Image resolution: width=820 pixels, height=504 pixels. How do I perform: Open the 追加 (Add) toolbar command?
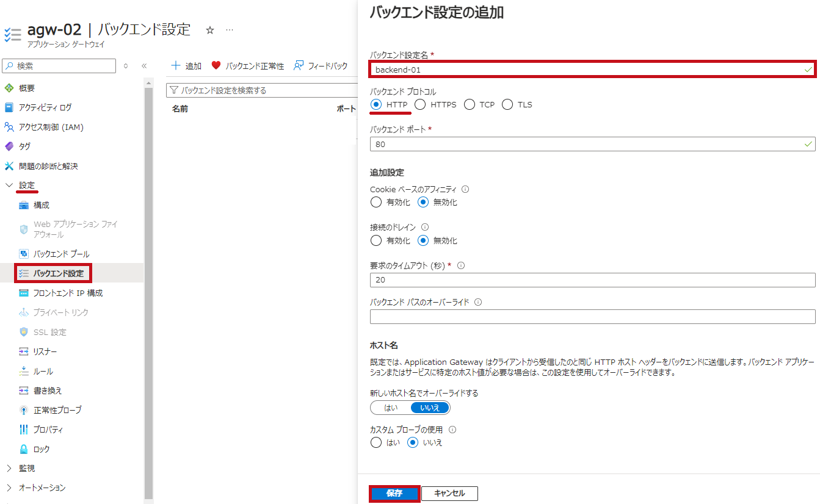point(186,66)
